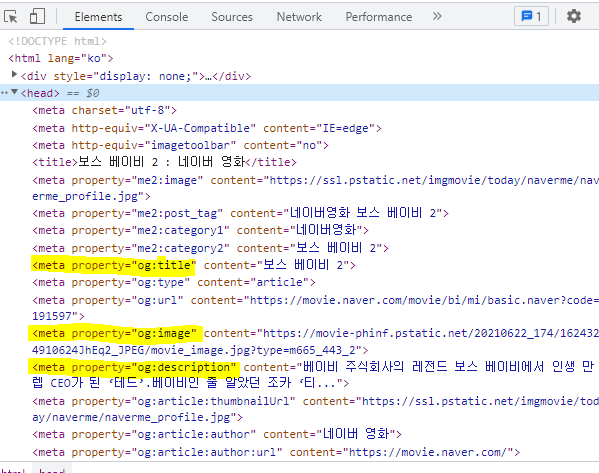The image size is (599, 473).
Task: Select the og:url meta line
Action: click(x=315, y=308)
